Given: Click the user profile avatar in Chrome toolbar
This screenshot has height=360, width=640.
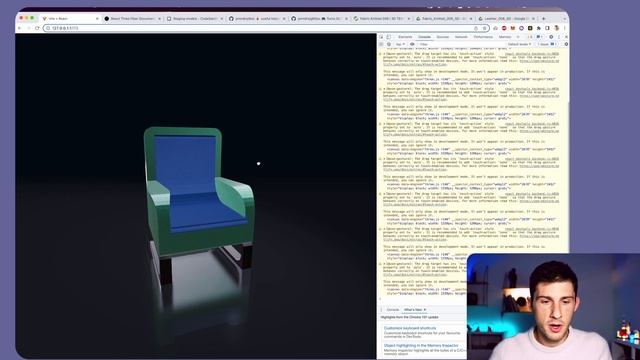Looking at the screenshot, I should (x=556, y=28).
